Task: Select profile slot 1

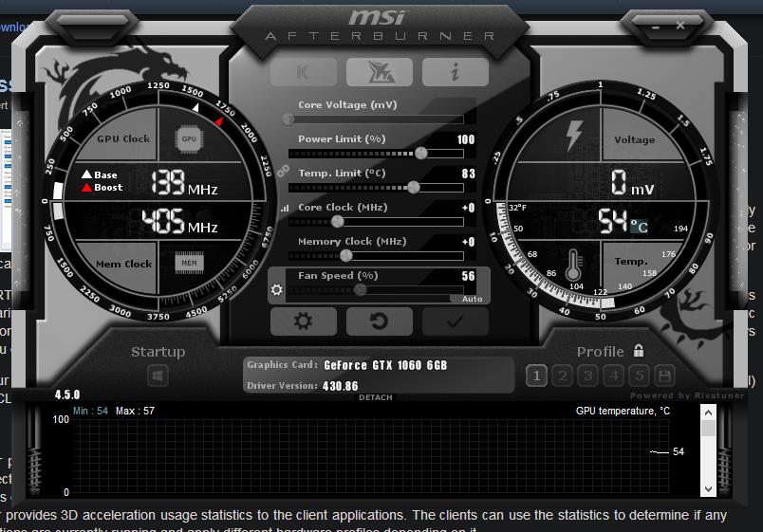Action: (x=537, y=376)
